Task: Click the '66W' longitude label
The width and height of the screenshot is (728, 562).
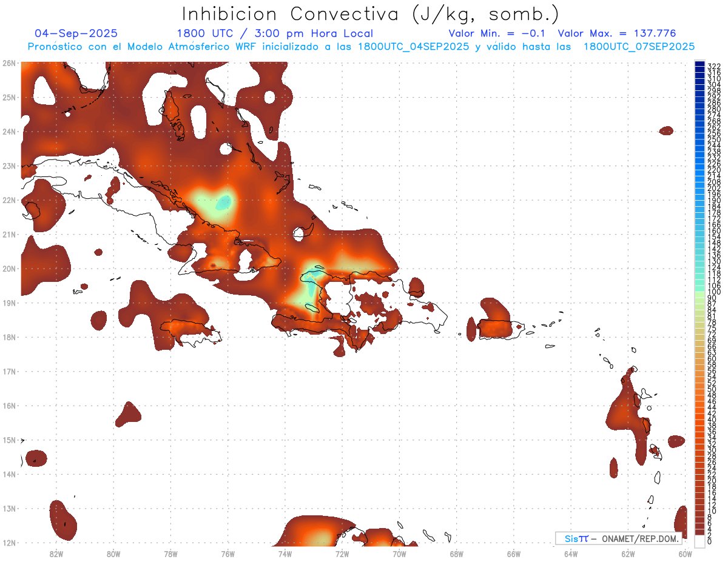Action: tap(514, 554)
